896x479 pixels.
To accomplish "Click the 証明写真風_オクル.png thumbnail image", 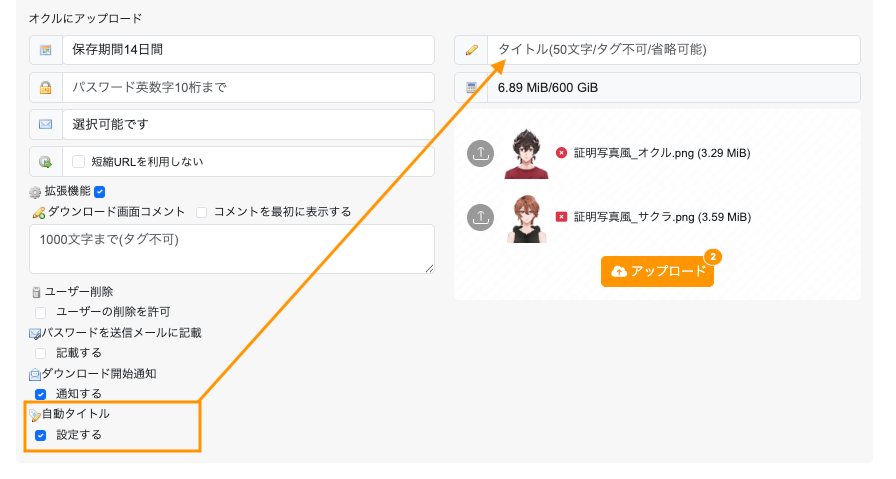I will 526,154.
